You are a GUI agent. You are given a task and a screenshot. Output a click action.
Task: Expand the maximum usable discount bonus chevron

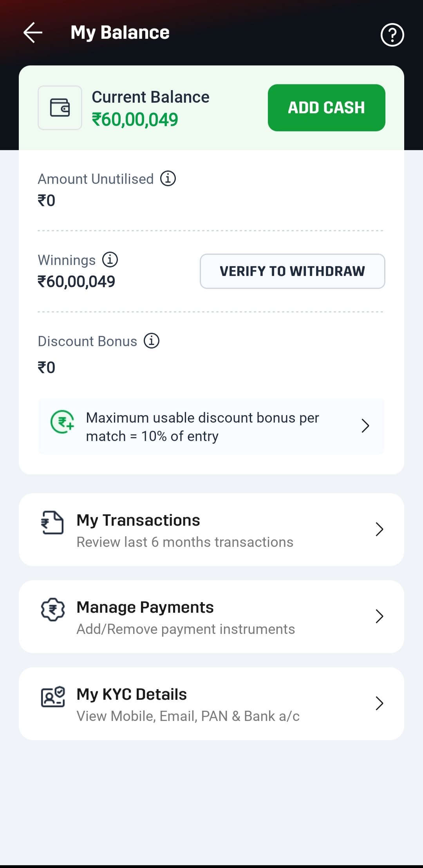point(365,426)
